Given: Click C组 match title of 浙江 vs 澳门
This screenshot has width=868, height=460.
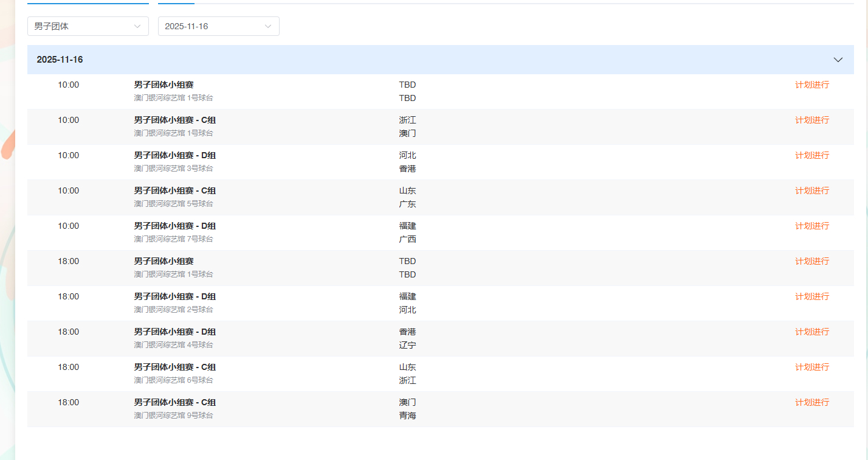Looking at the screenshot, I should 175,120.
